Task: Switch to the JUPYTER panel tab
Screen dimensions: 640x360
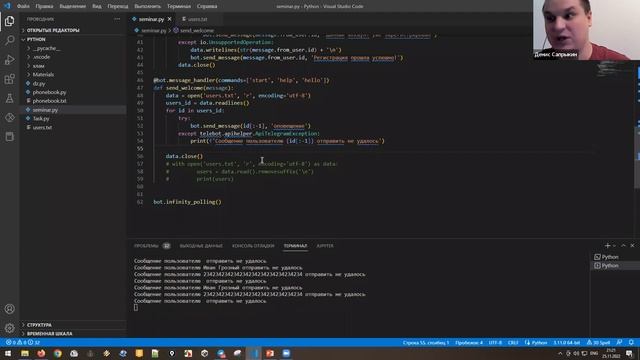Action: coord(325,246)
